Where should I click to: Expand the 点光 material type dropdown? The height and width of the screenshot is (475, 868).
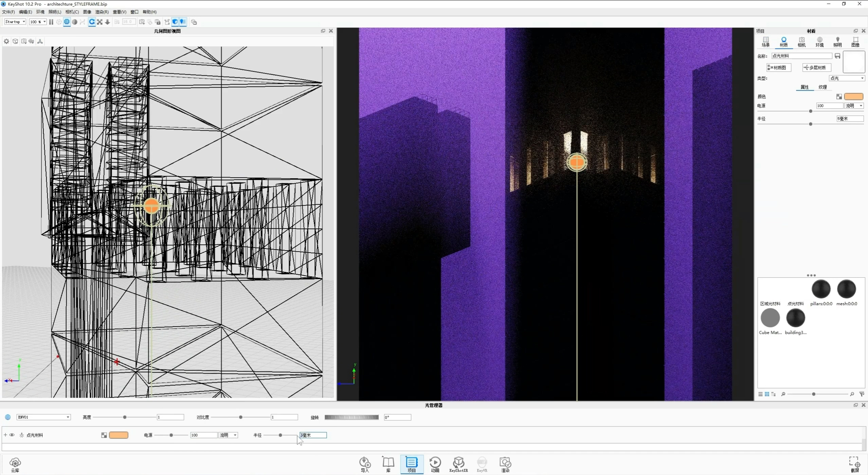[x=846, y=78]
